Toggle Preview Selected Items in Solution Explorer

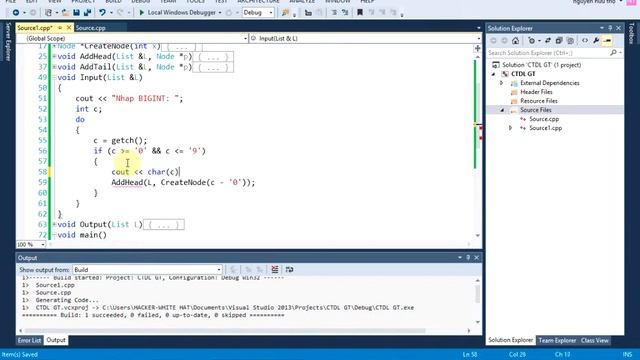point(607,40)
